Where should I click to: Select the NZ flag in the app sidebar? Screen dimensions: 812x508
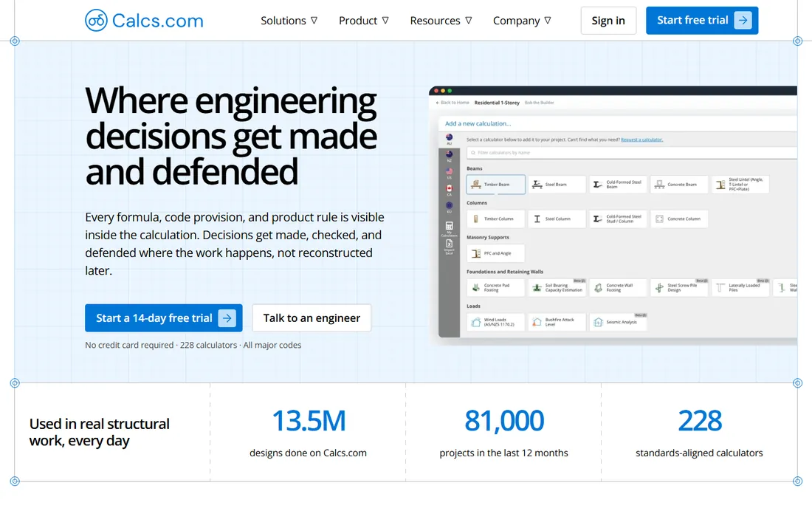(x=449, y=156)
